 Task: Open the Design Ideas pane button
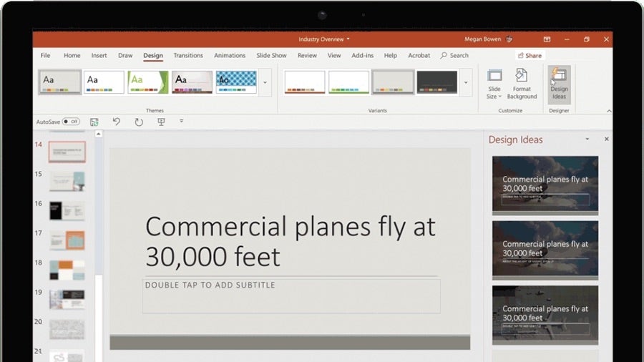[x=558, y=84]
